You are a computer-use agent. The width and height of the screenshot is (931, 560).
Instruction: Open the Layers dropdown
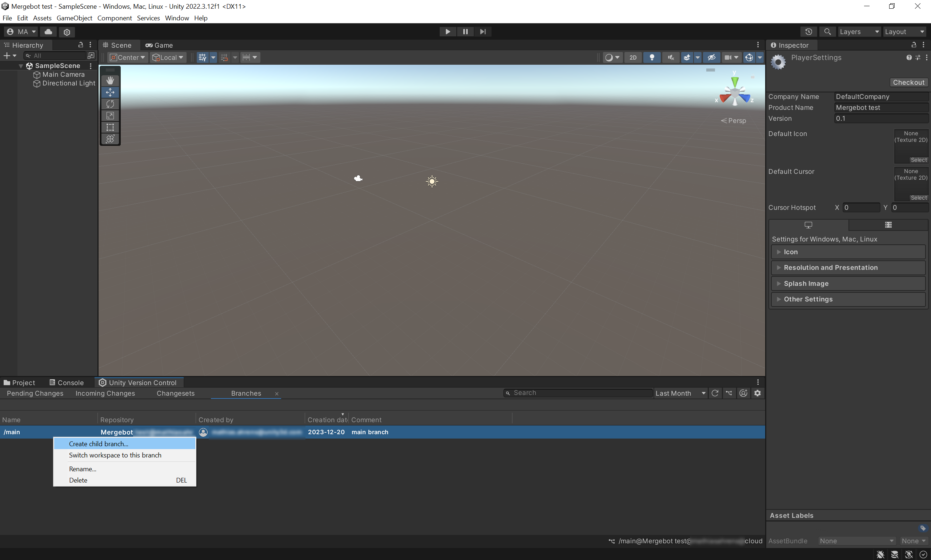859,32
